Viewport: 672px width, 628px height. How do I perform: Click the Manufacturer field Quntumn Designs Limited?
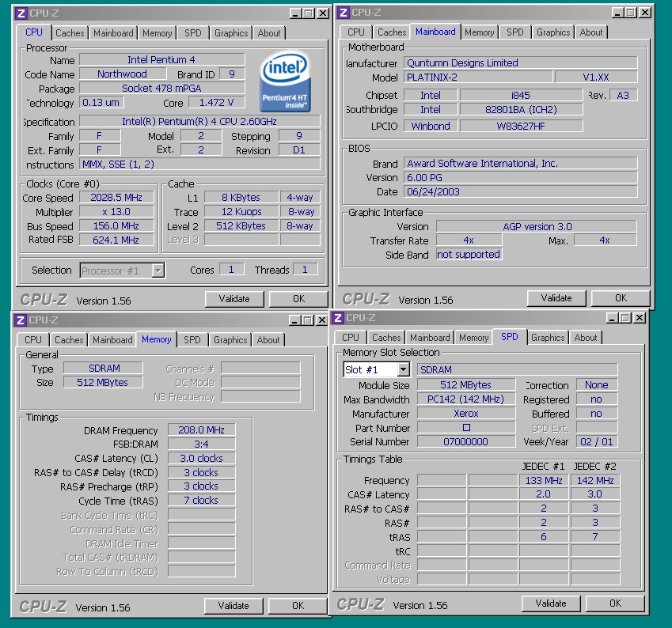(x=520, y=63)
